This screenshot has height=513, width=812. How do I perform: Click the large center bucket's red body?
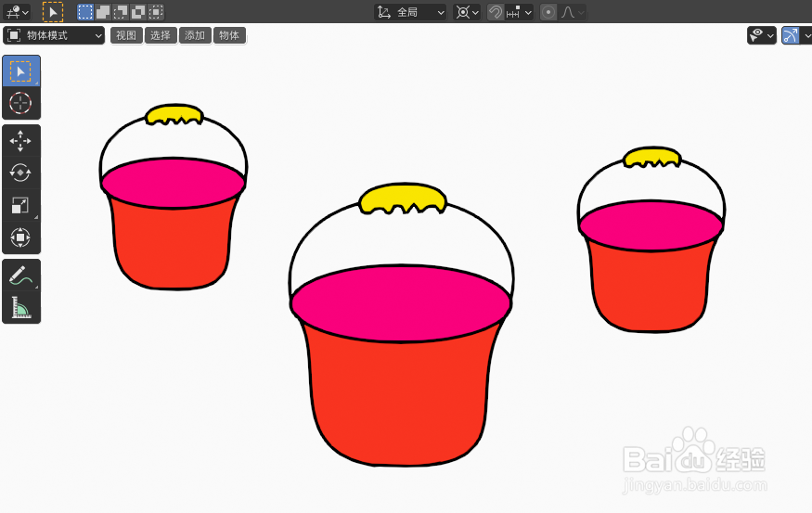pos(400,401)
